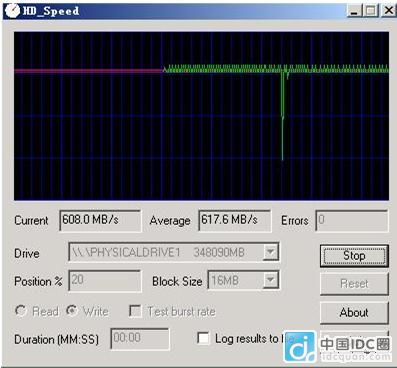Close the HD_Speed window

click(x=388, y=11)
